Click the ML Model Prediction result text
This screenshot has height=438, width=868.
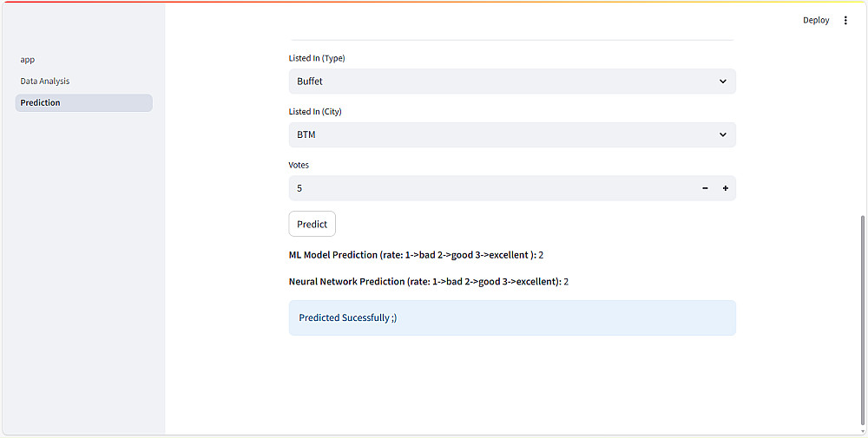pos(416,255)
